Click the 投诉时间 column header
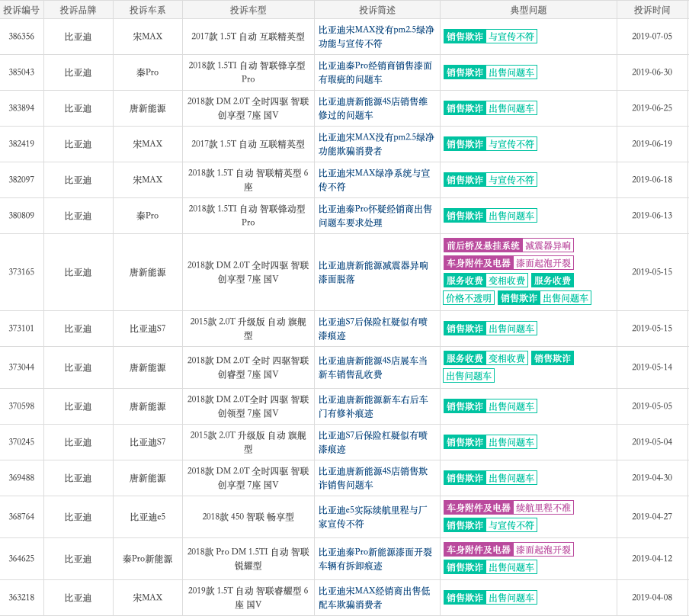Viewport: 689px width, 616px height. (652, 10)
